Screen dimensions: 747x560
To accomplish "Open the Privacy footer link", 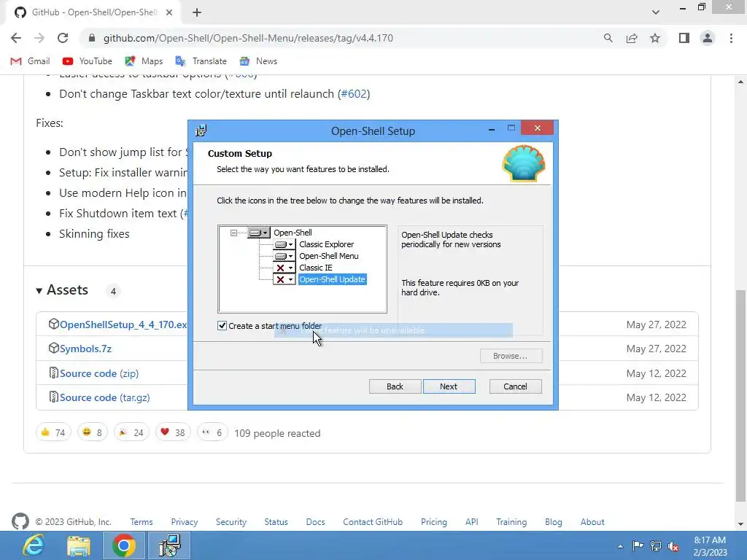I will 185,522.
